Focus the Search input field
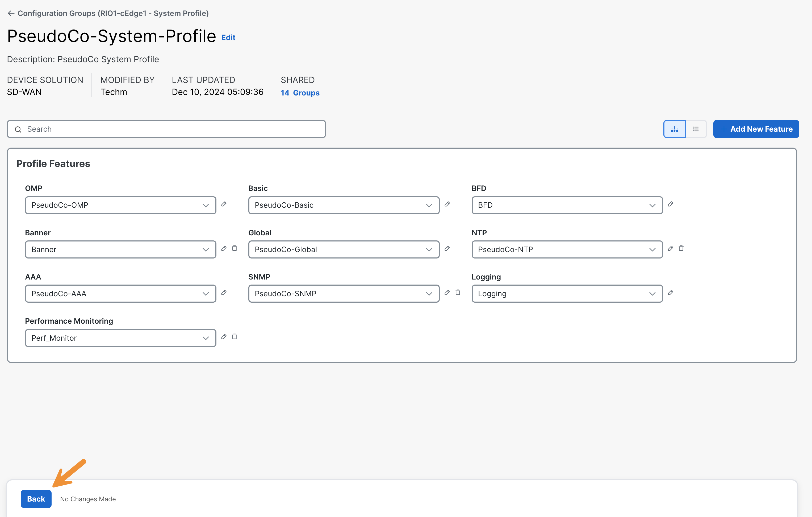The image size is (812, 517). (x=166, y=129)
